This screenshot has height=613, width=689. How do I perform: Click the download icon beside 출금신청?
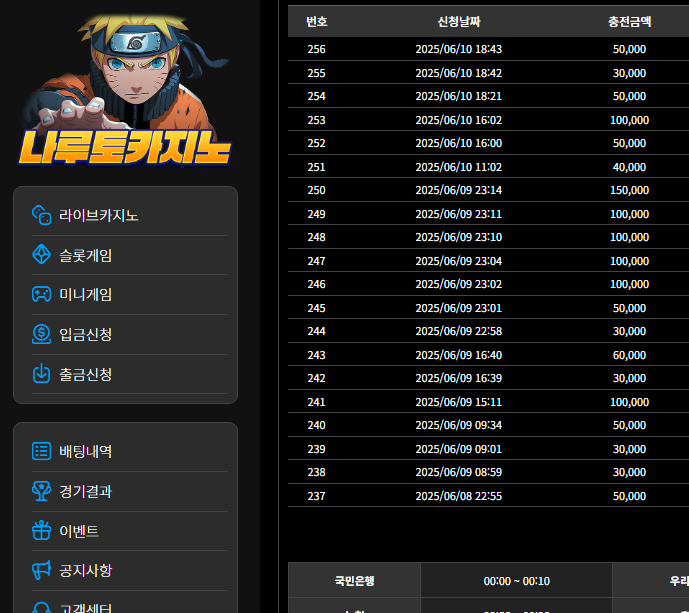pos(41,374)
